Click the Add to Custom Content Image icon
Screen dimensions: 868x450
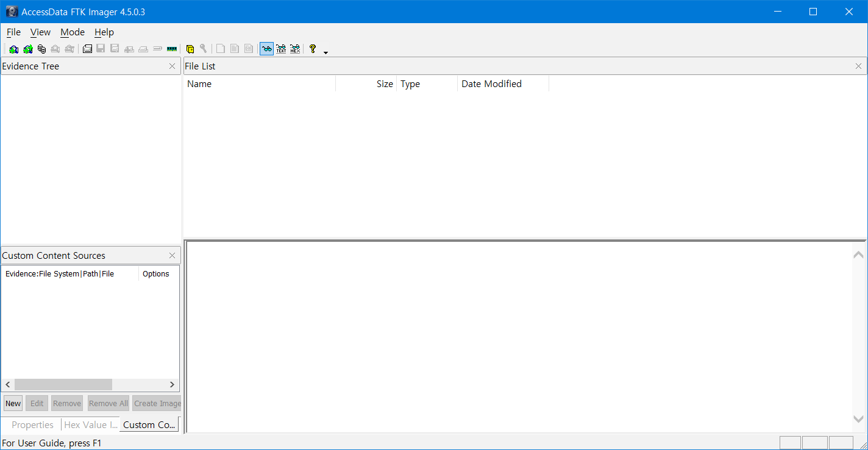tap(129, 49)
